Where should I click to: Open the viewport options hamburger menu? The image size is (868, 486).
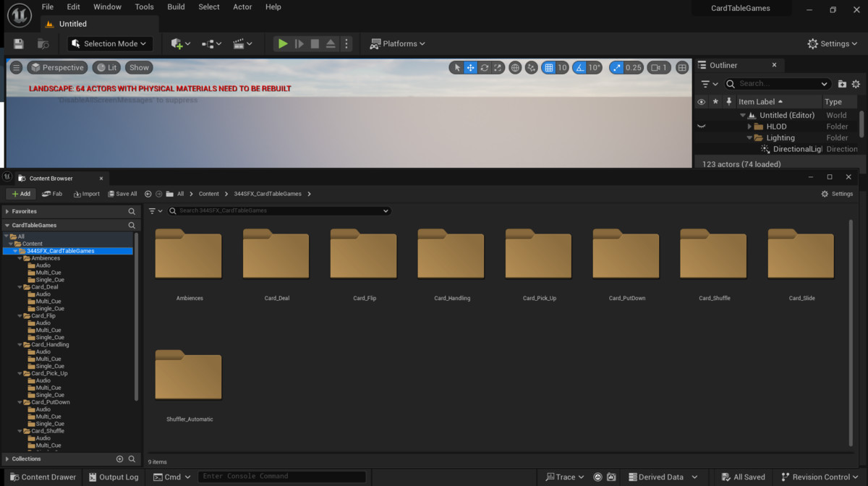point(16,67)
